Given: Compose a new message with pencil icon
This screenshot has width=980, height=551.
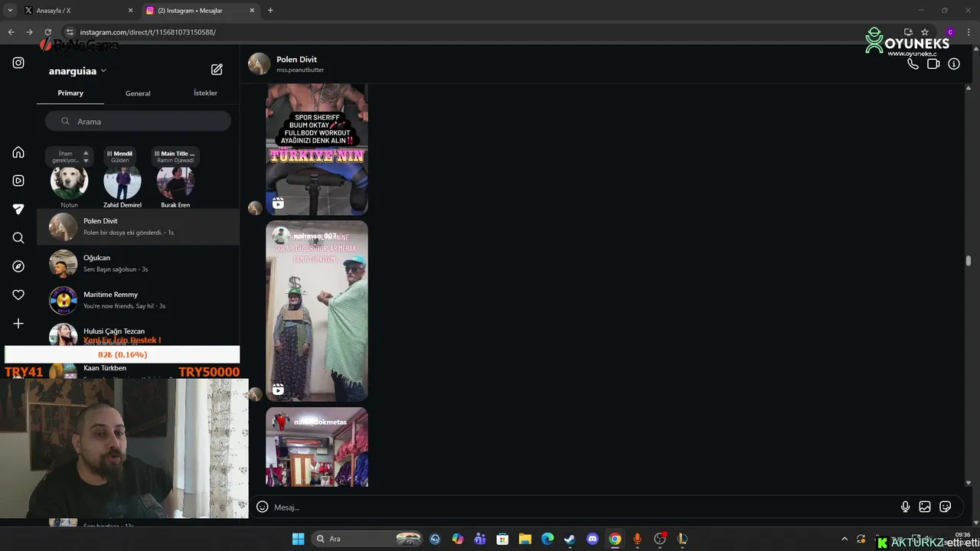Looking at the screenshot, I should click(217, 70).
